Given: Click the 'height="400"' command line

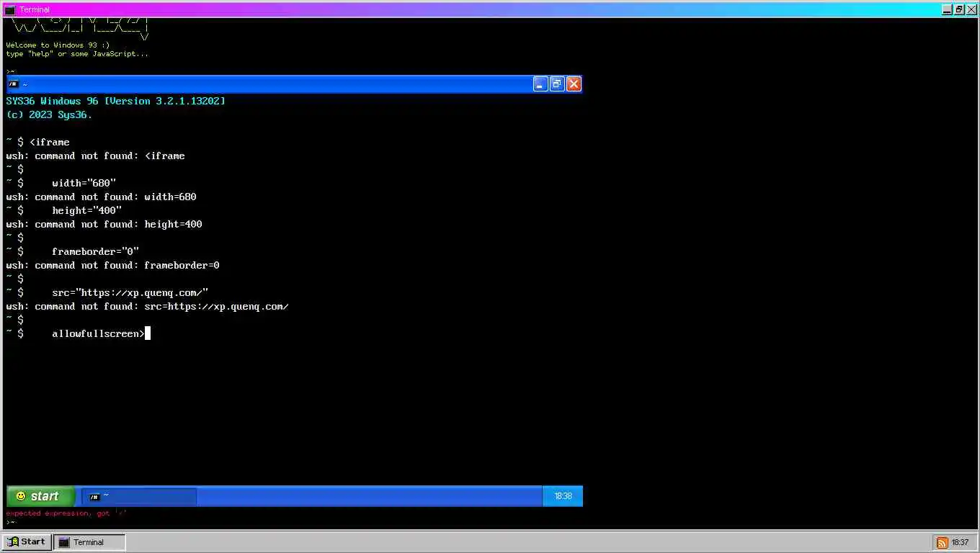Looking at the screenshot, I should (x=64, y=210).
